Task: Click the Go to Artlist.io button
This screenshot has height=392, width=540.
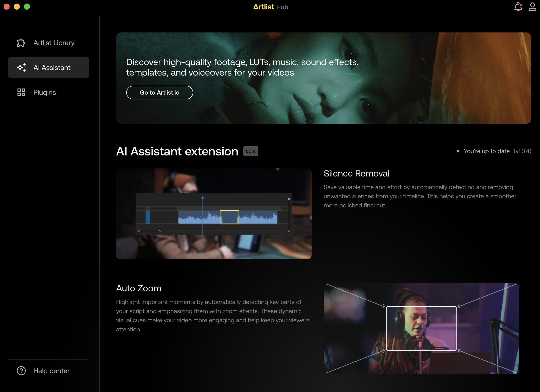Action: [x=160, y=93]
